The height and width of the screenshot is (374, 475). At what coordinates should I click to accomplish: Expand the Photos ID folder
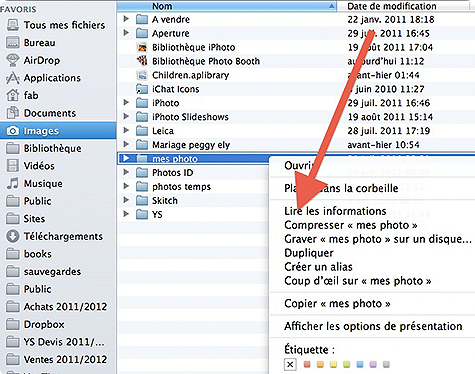[126, 172]
